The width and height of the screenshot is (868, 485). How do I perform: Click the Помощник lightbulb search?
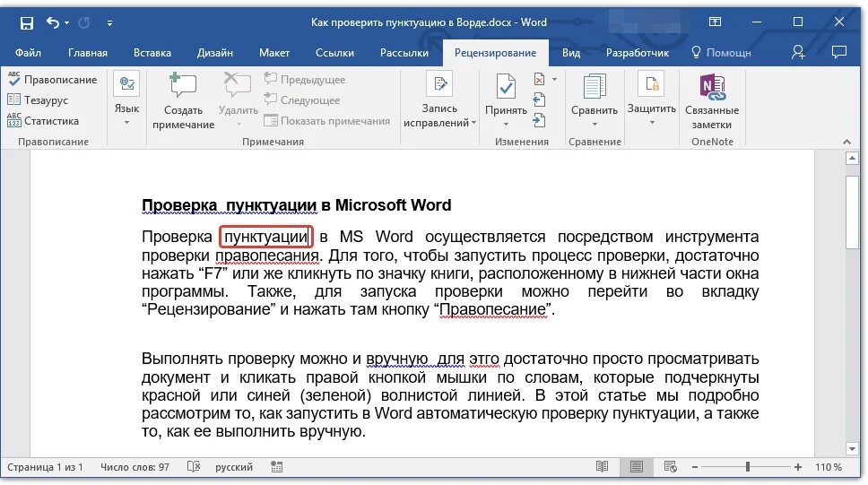point(721,53)
